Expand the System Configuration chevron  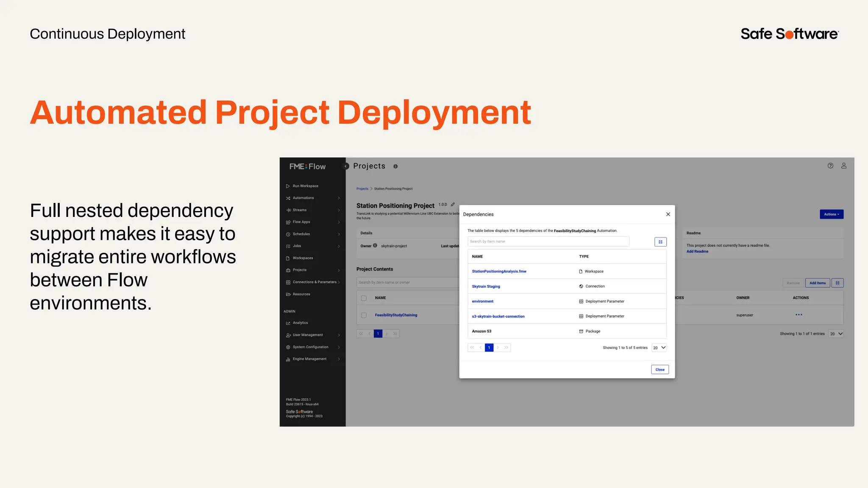point(339,347)
